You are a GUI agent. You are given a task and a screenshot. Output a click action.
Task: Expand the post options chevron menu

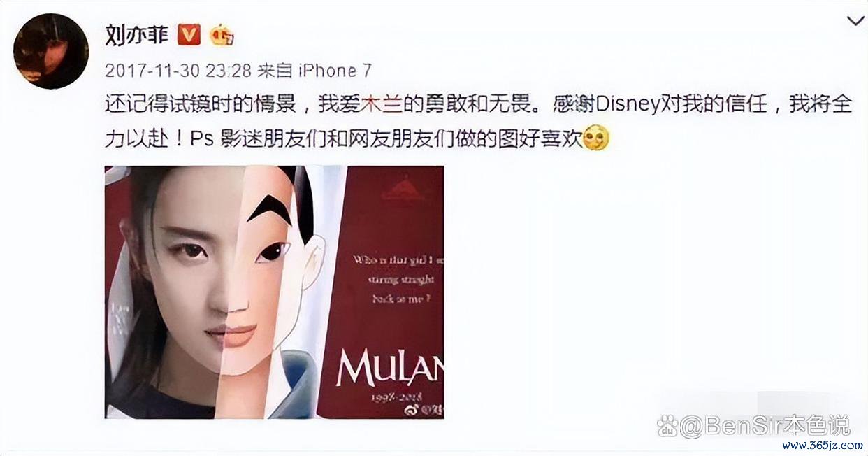point(855,21)
